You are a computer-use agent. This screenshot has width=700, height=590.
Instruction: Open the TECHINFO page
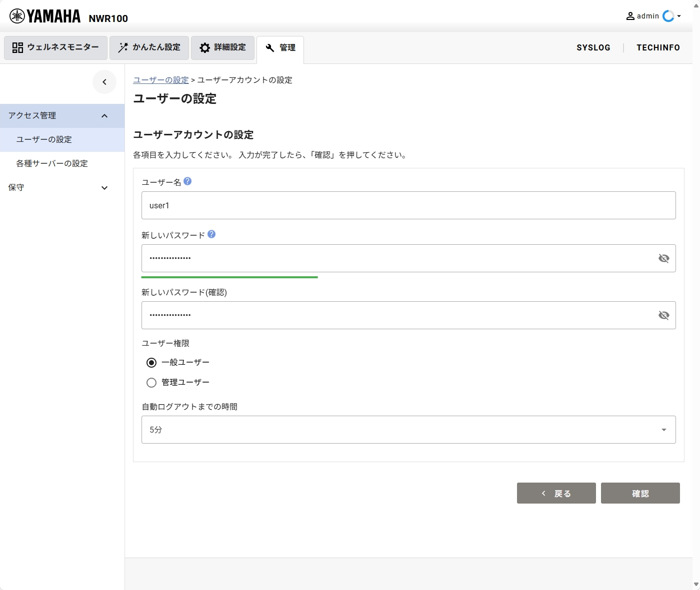tap(658, 47)
